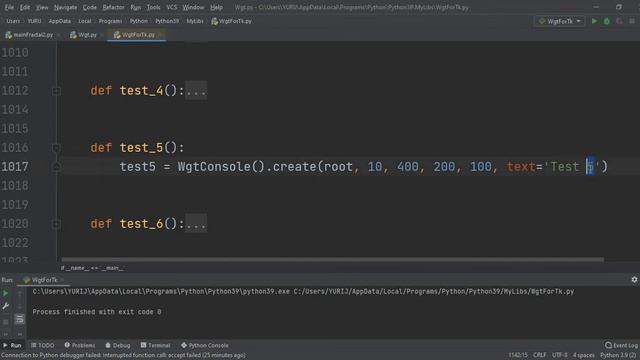The image size is (640, 360).
Task: Click AppData breadcrumb in navigation bar
Action: (x=60, y=21)
